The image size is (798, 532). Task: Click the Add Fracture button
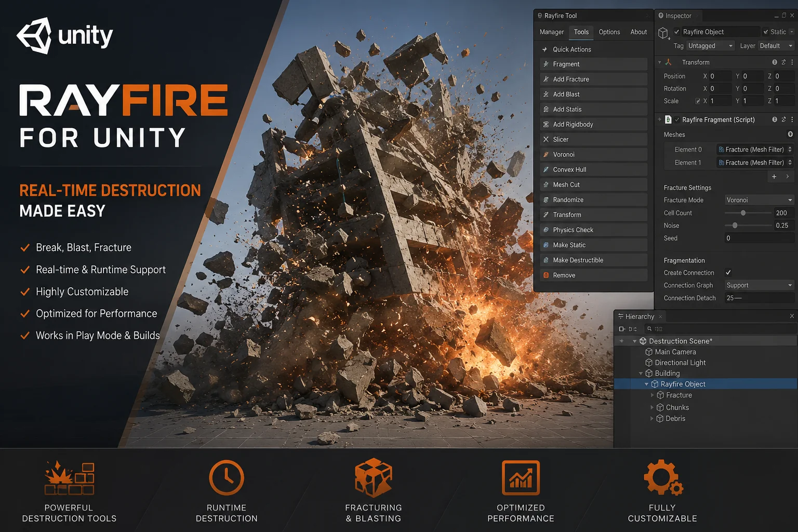tap(593, 79)
